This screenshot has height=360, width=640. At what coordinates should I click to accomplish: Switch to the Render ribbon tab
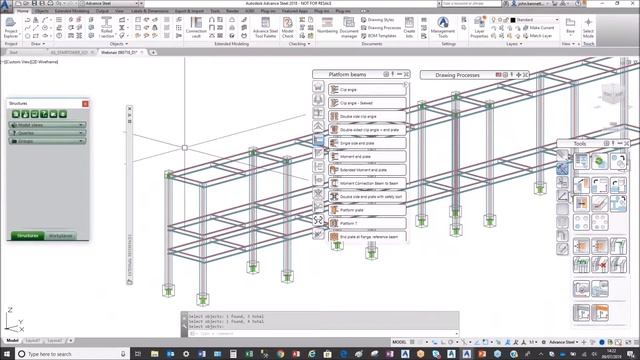click(x=232, y=11)
